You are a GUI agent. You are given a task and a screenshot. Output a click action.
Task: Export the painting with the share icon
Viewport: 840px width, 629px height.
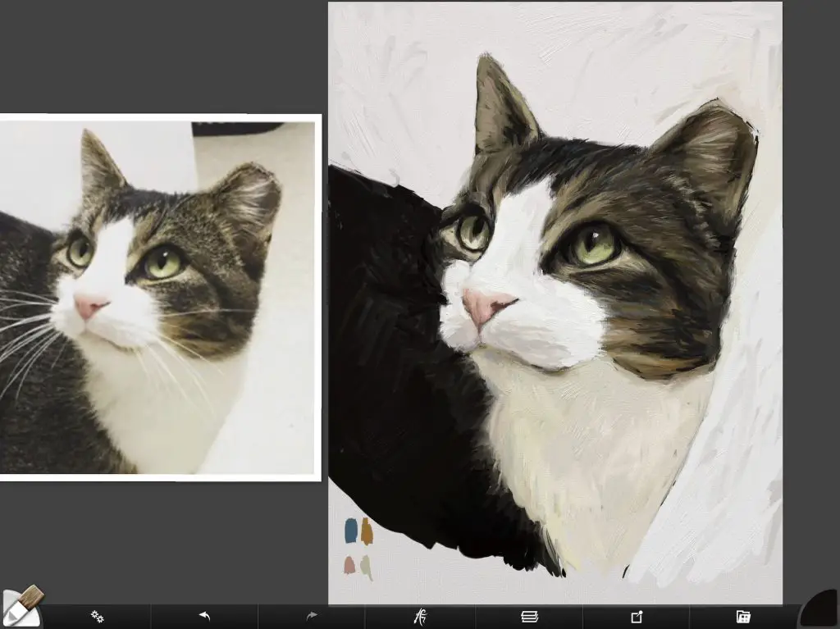(x=637, y=617)
